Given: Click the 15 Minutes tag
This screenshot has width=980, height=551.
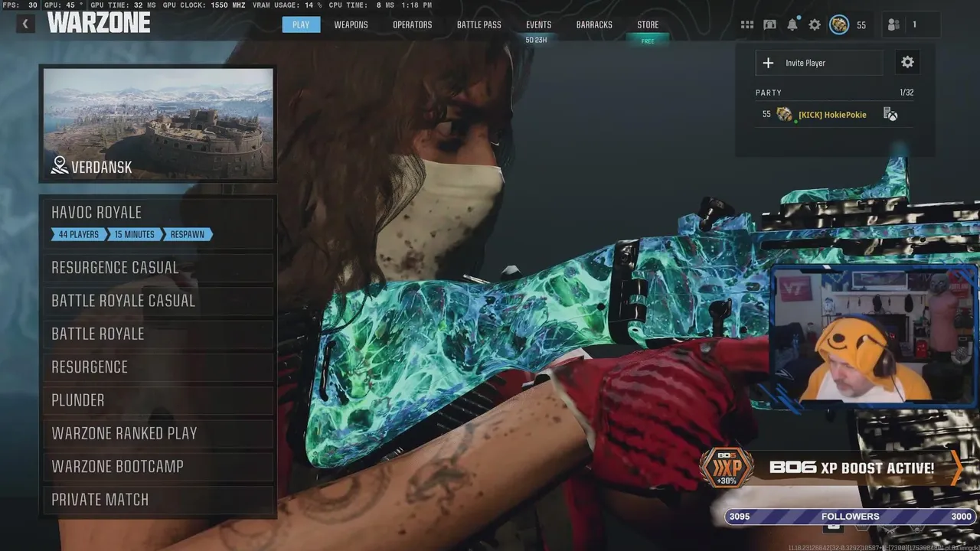Looking at the screenshot, I should 135,234.
